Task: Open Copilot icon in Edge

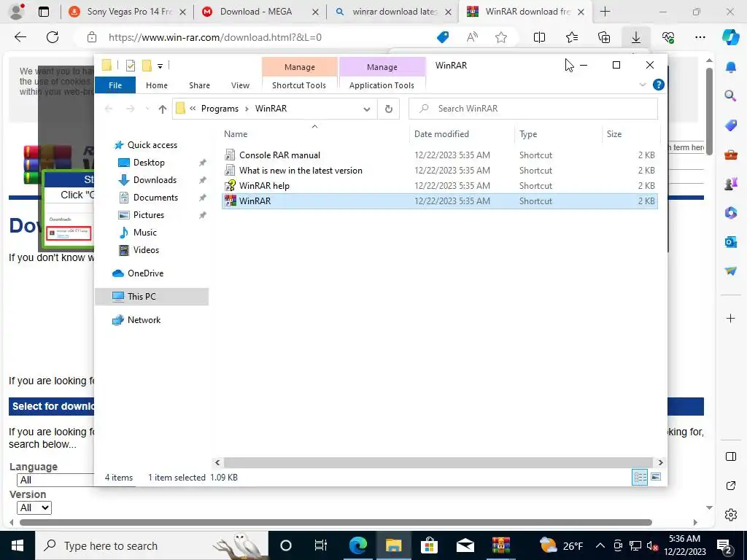Action: 730,37
